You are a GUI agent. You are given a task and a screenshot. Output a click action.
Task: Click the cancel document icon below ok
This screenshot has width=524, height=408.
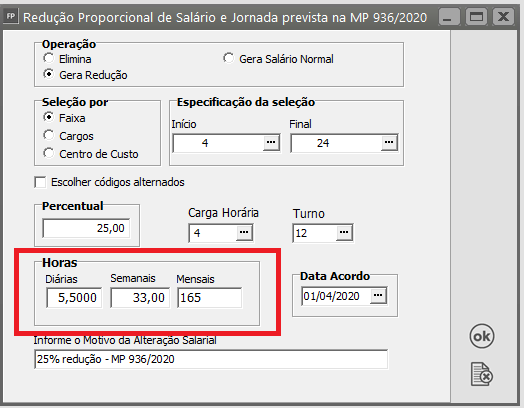482,374
